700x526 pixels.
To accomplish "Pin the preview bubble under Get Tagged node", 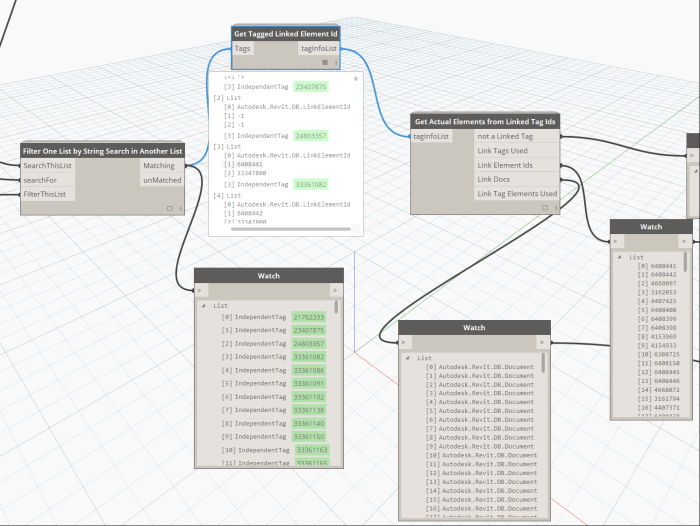I will click(356, 76).
